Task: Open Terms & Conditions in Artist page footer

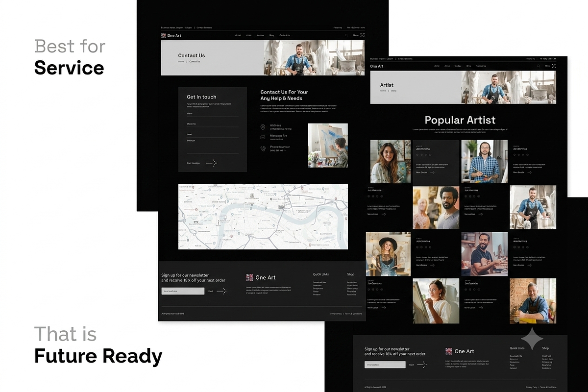Action: [x=548, y=387]
